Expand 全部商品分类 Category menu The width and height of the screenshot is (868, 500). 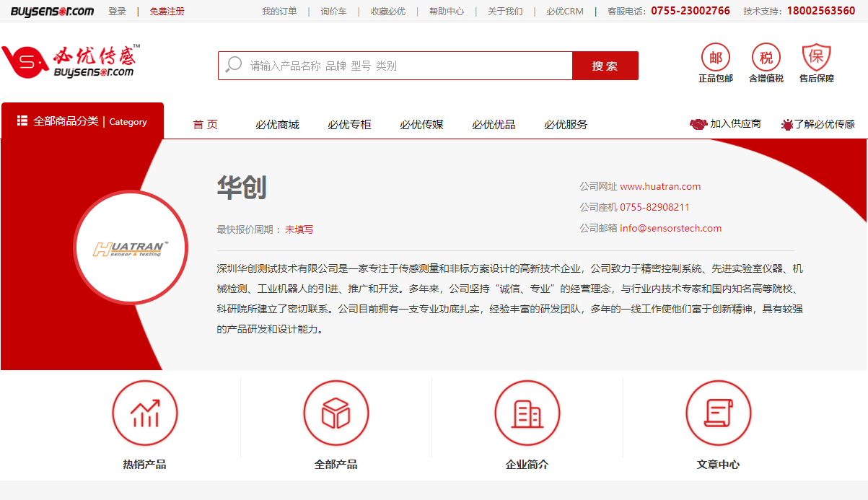pos(82,121)
